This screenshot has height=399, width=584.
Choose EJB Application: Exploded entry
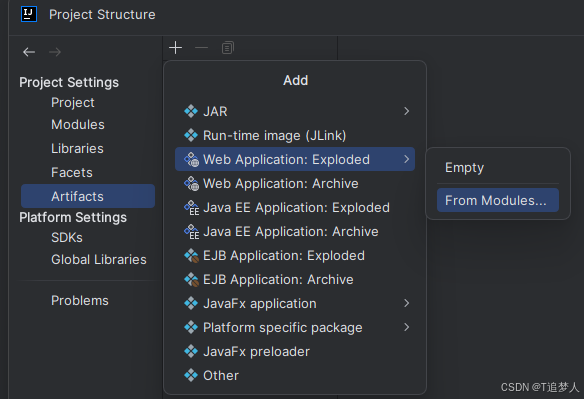[x=295, y=256]
